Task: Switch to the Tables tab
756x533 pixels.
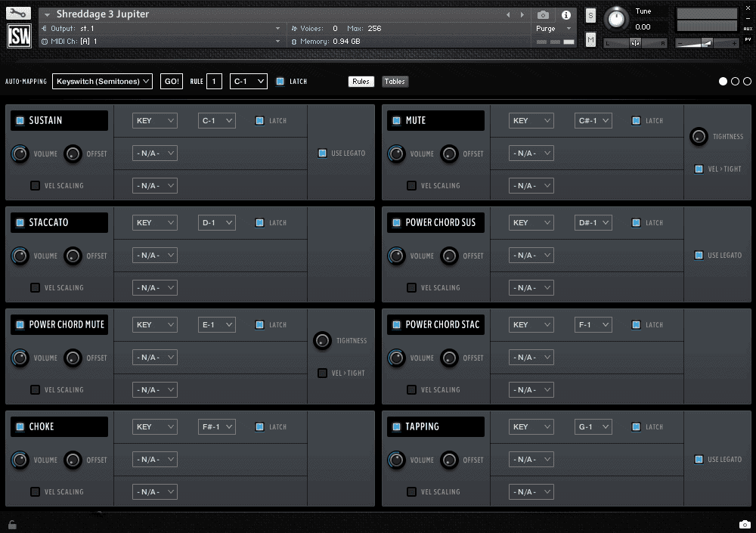Action: [x=395, y=82]
